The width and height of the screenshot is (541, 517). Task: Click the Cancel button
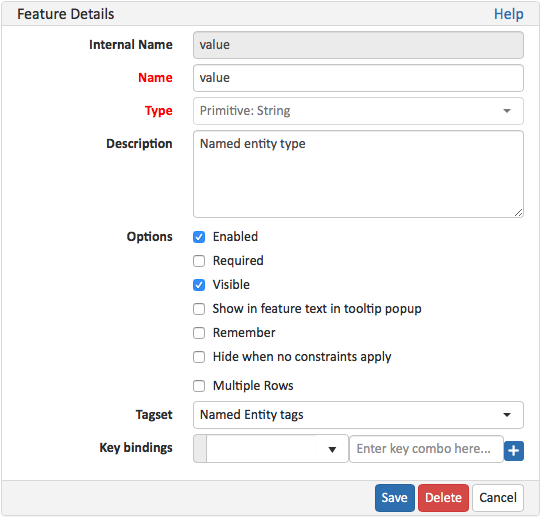pyautogui.click(x=498, y=498)
